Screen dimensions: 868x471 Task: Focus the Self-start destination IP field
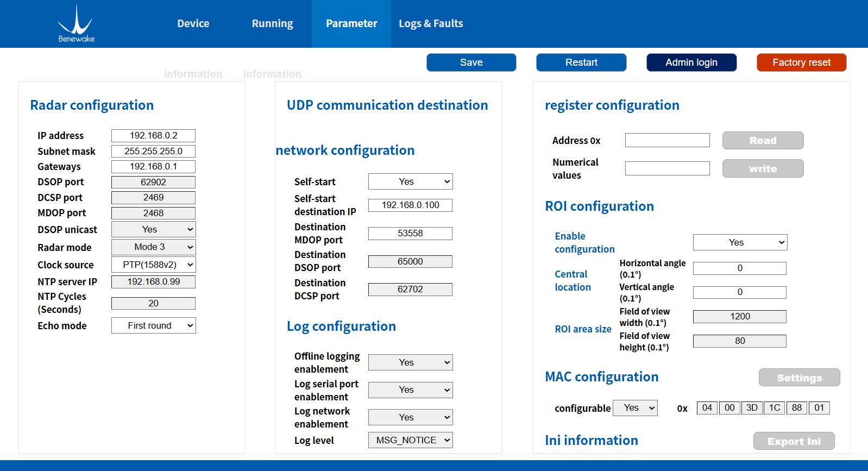click(x=410, y=205)
